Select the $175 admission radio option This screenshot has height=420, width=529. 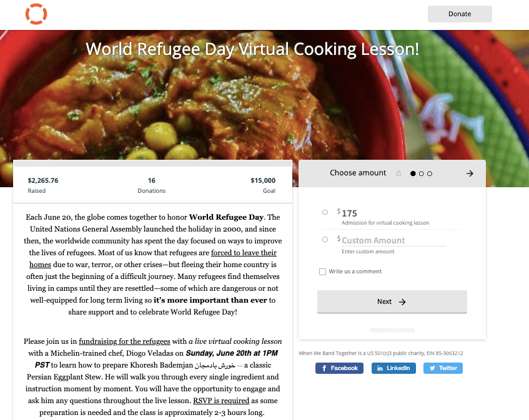tap(325, 212)
